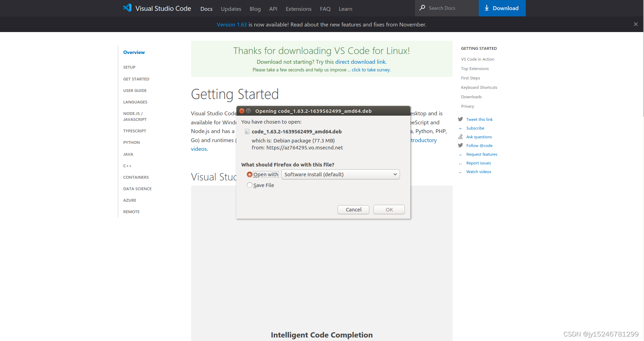Viewport: 644px width, 341px height.
Task: Expand LANGUAGES section in sidebar
Action: (x=135, y=102)
